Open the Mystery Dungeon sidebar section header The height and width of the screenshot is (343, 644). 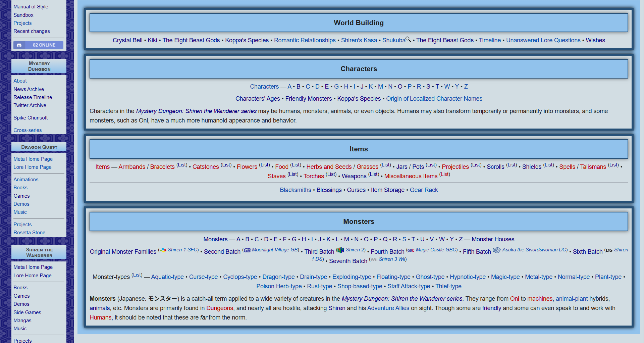[x=39, y=66]
